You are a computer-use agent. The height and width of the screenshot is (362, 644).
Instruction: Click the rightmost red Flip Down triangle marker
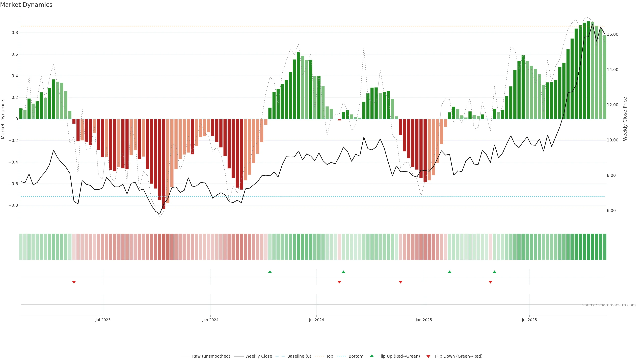490,282
